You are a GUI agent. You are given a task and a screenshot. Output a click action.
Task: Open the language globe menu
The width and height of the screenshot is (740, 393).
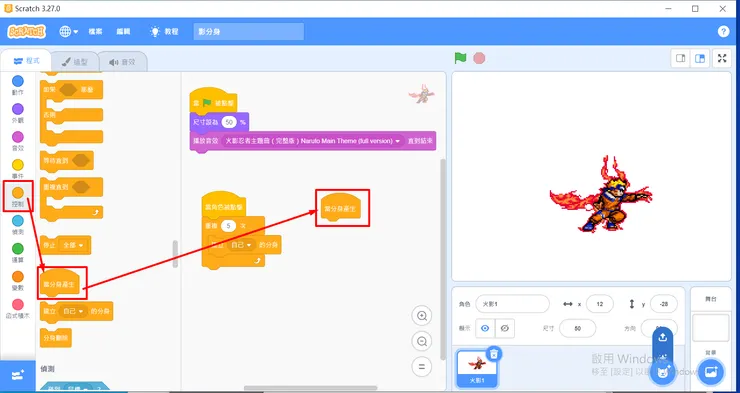68,32
